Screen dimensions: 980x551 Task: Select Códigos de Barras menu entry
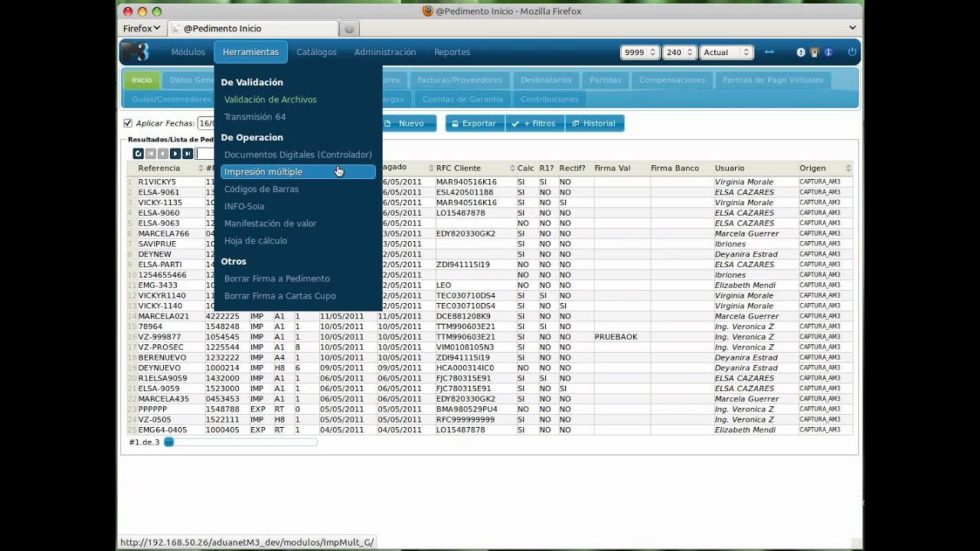[261, 189]
